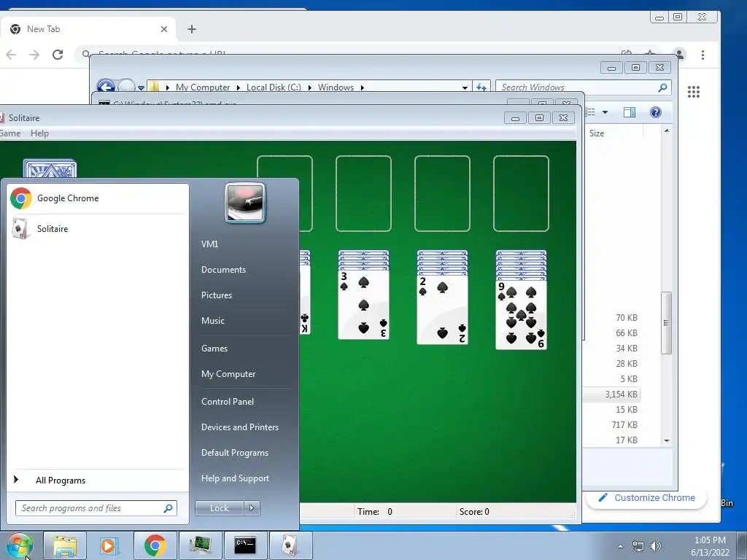The image size is (747, 560).
Task: Open Google Chrome from Start menu list
Action: point(97,198)
